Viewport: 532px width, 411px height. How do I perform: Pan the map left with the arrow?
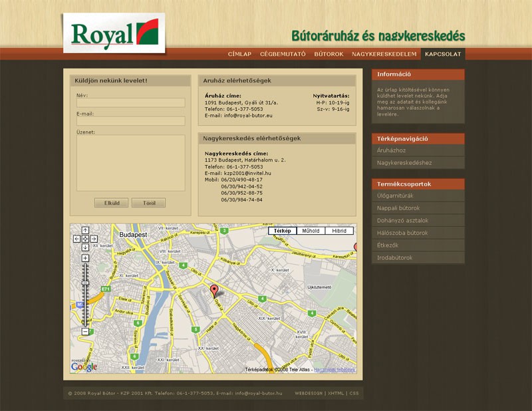click(x=76, y=238)
